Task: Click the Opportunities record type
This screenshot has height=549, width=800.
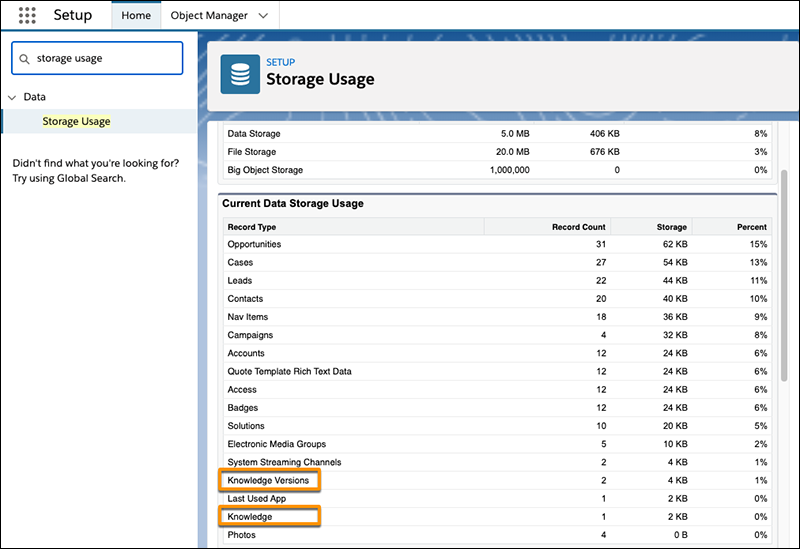Action: [x=254, y=244]
